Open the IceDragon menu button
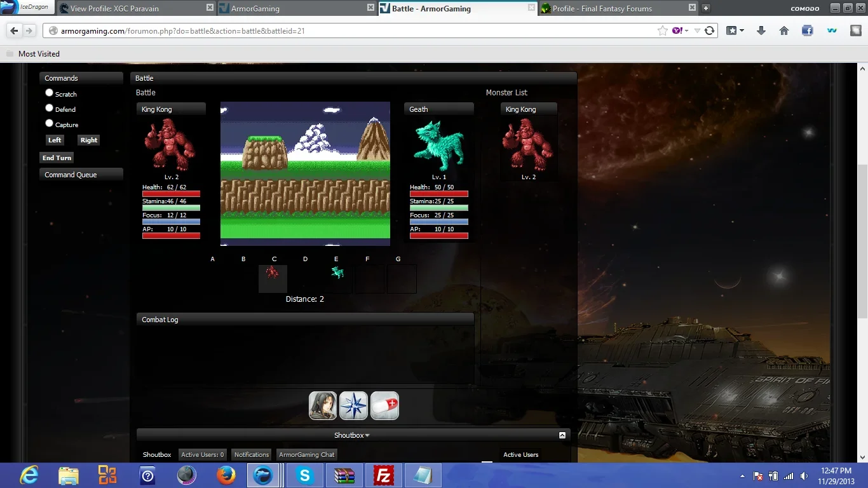 pyautogui.click(x=28, y=8)
